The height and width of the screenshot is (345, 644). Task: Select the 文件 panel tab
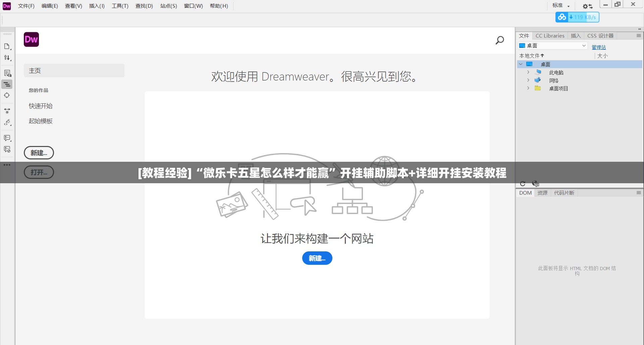point(524,36)
